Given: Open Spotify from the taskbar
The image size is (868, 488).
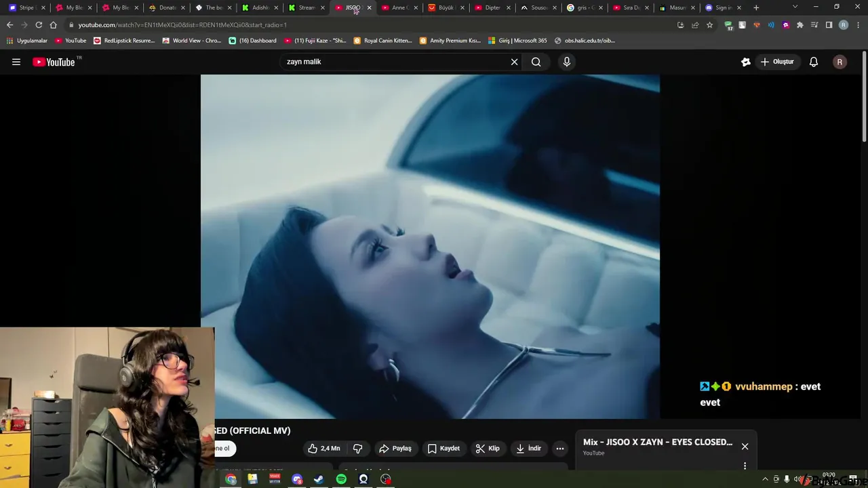Looking at the screenshot, I should click(x=341, y=479).
